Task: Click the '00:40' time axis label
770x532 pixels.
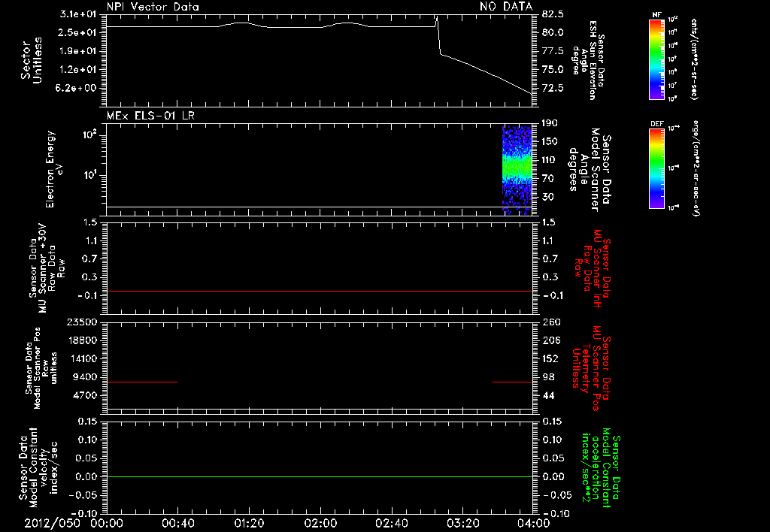Action: pyautogui.click(x=177, y=523)
